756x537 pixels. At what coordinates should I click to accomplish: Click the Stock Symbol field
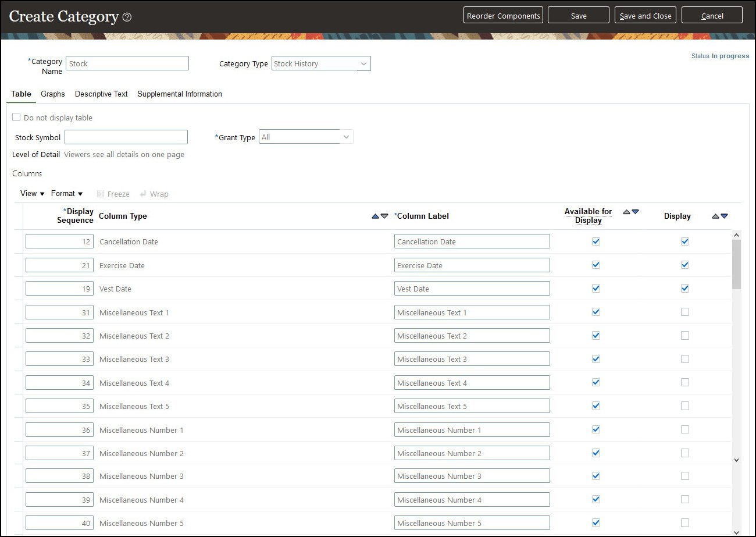point(126,137)
